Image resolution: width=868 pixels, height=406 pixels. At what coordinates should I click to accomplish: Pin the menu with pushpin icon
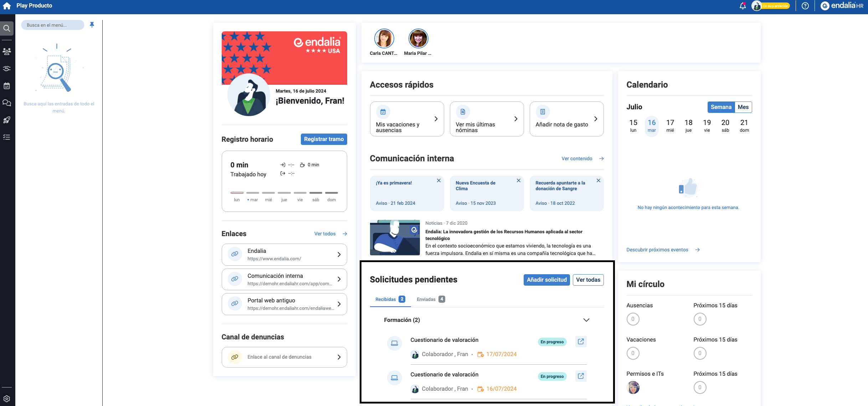point(92,25)
